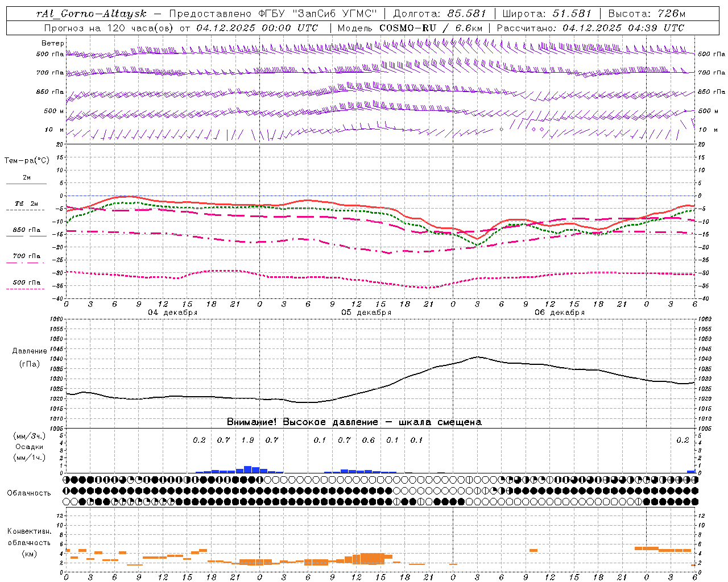Select the provider text ФГБУ "ЗапСиб УГМС"
This screenshot has width=728, height=582.
(318, 14)
